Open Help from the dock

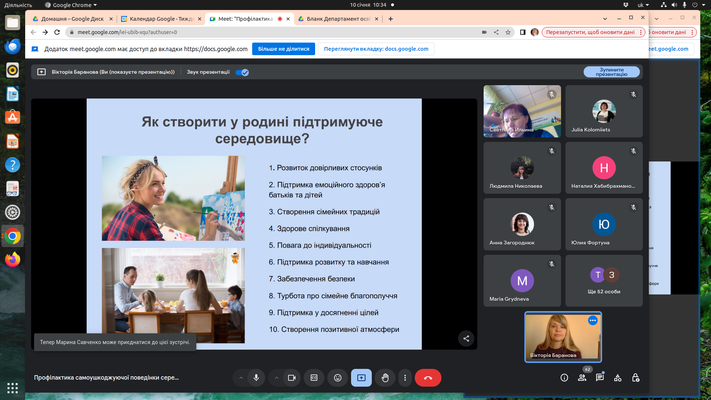(12, 165)
